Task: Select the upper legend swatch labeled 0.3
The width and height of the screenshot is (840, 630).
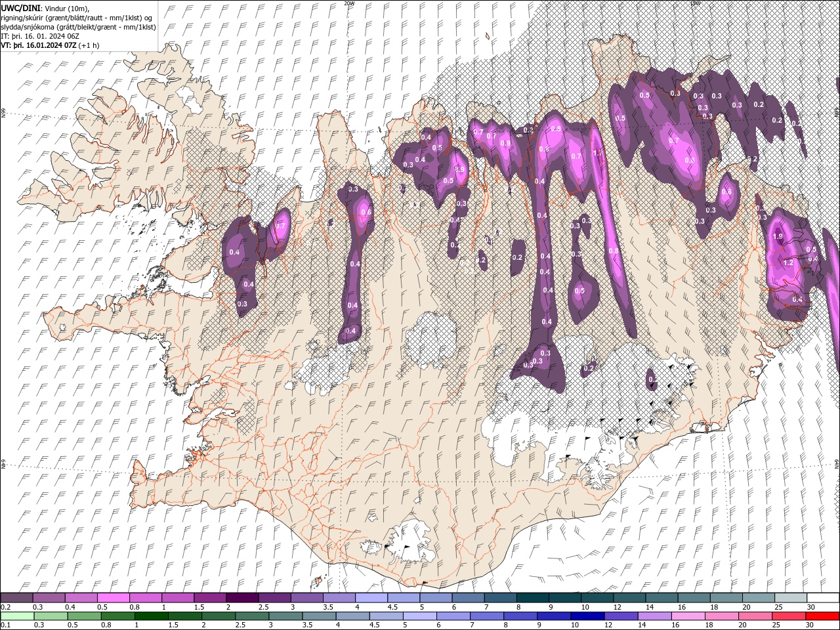Action: point(49,598)
